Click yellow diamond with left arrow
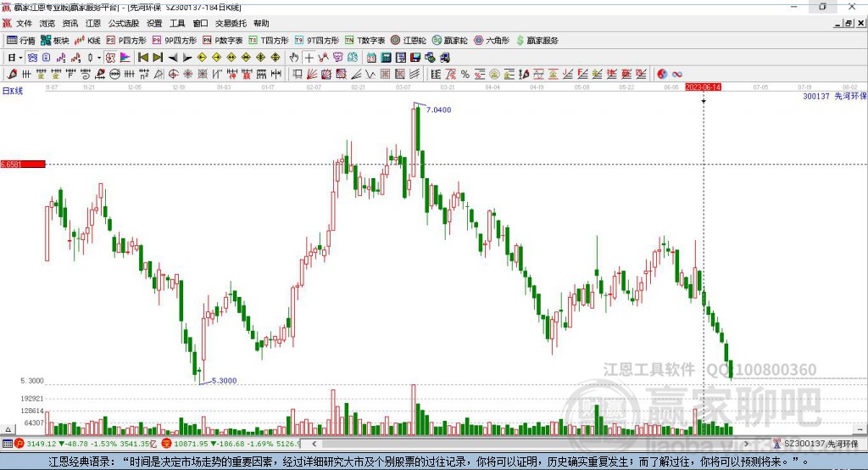This screenshot has width=868, height=470. [x=202, y=58]
